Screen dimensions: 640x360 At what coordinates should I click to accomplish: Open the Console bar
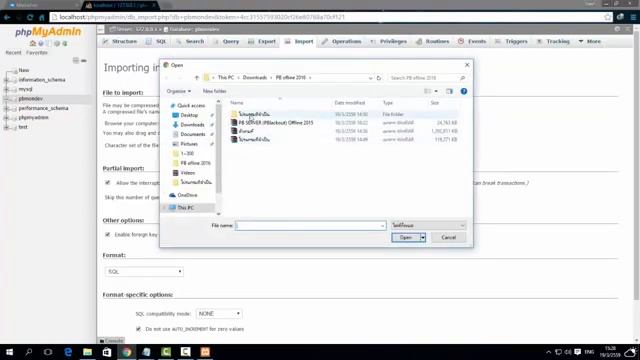pos(111,341)
